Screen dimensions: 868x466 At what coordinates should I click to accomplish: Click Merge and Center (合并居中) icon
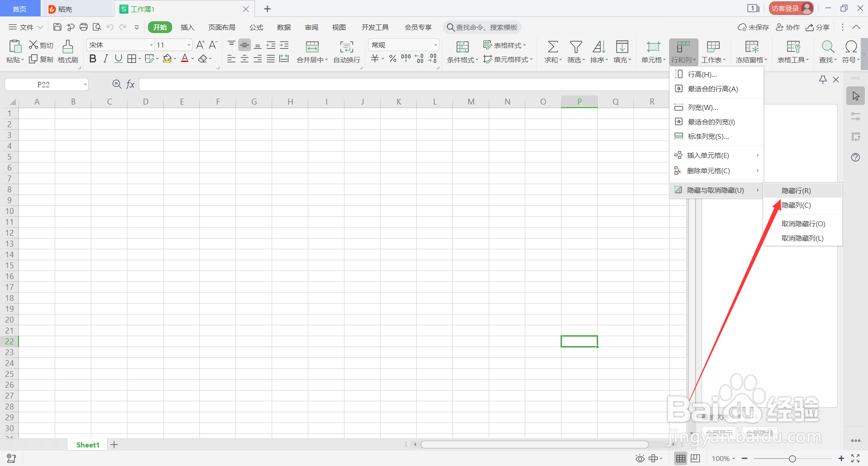(x=312, y=47)
